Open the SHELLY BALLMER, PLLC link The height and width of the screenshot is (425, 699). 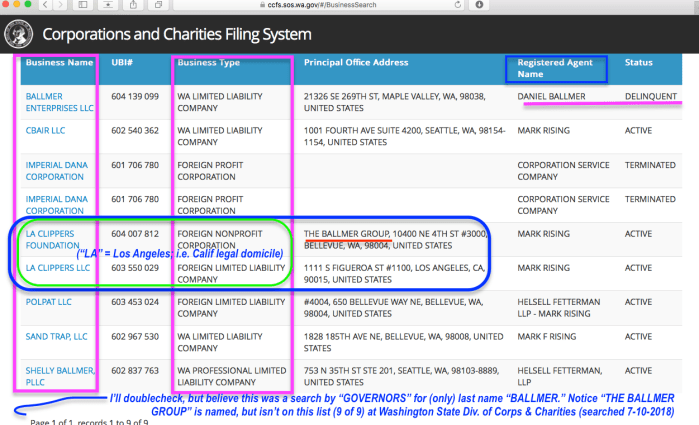click(57, 375)
